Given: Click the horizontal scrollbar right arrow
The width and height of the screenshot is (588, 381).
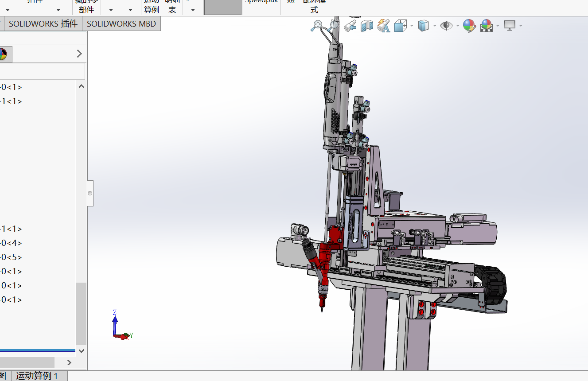Looking at the screenshot, I should pos(69,362).
